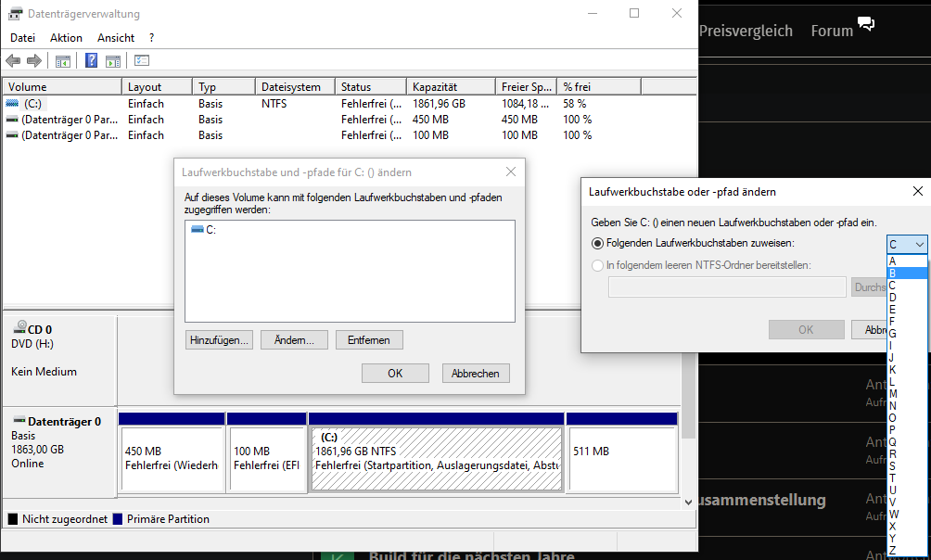This screenshot has width=931, height=560.
Task: Choose letter D in the drive letter list
Action: point(907,298)
